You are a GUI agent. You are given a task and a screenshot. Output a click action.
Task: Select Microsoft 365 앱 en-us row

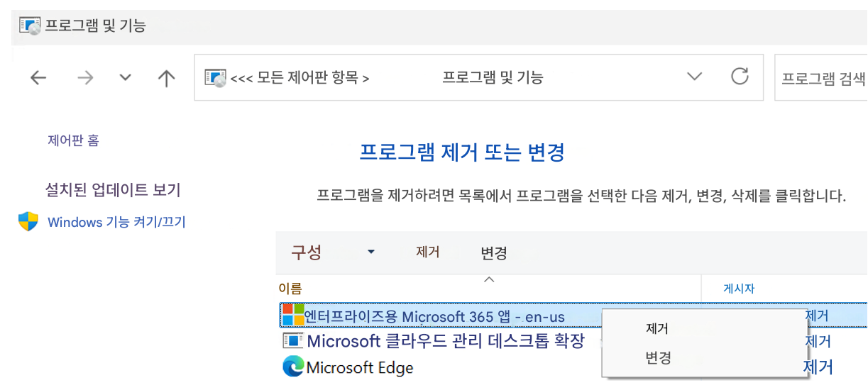coord(573,315)
